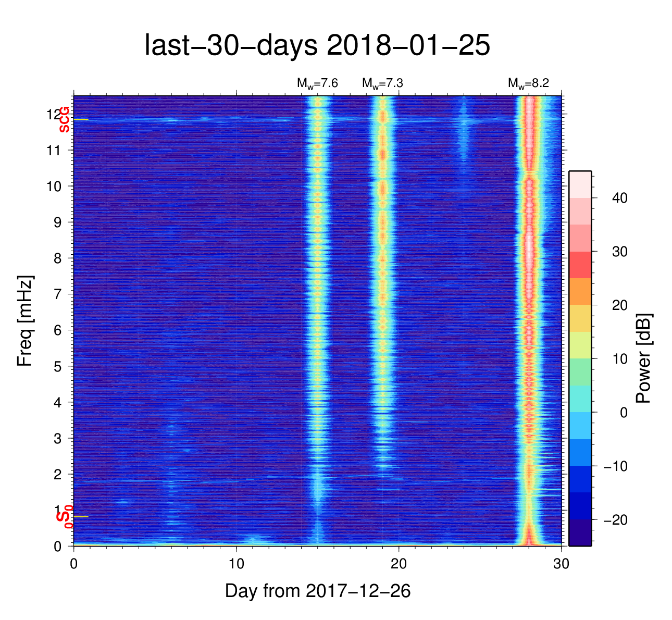Click the plot title last-30-days 2018-01-25
The width and height of the screenshot is (672, 620).
pos(317,46)
